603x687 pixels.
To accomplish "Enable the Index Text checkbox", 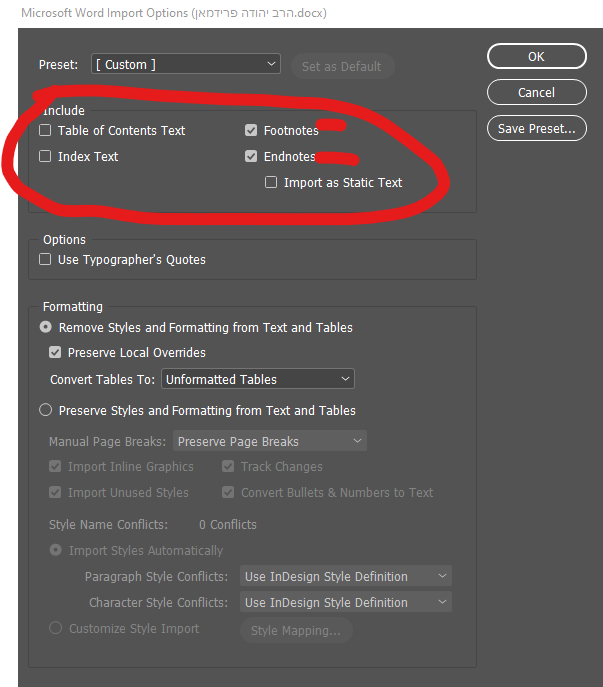I will point(45,156).
